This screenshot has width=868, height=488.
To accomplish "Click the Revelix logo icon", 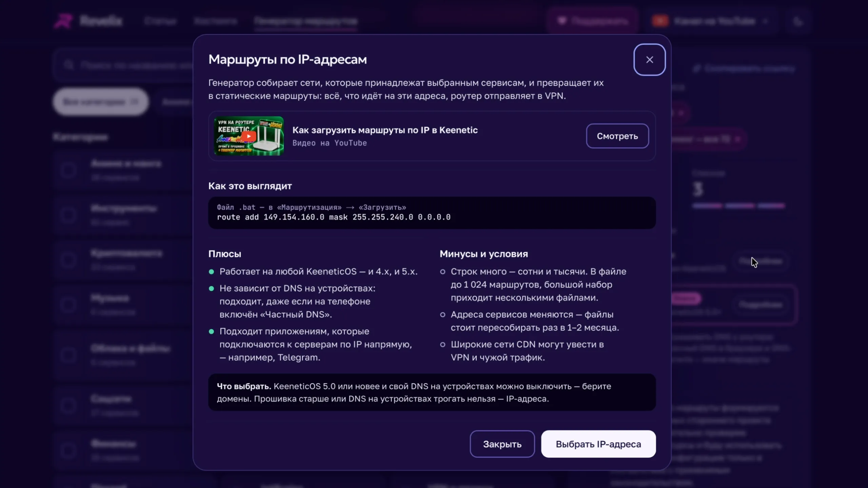I will pyautogui.click(x=64, y=21).
